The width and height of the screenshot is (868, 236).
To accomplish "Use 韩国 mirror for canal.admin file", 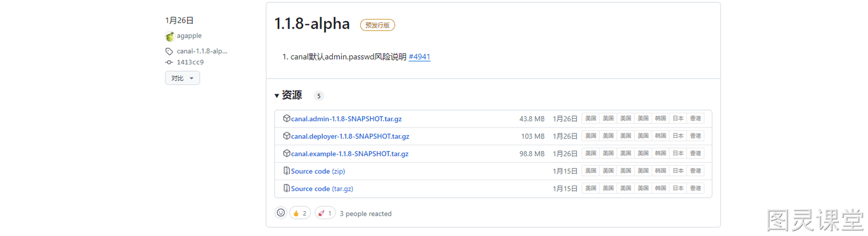I will [660, 118].
